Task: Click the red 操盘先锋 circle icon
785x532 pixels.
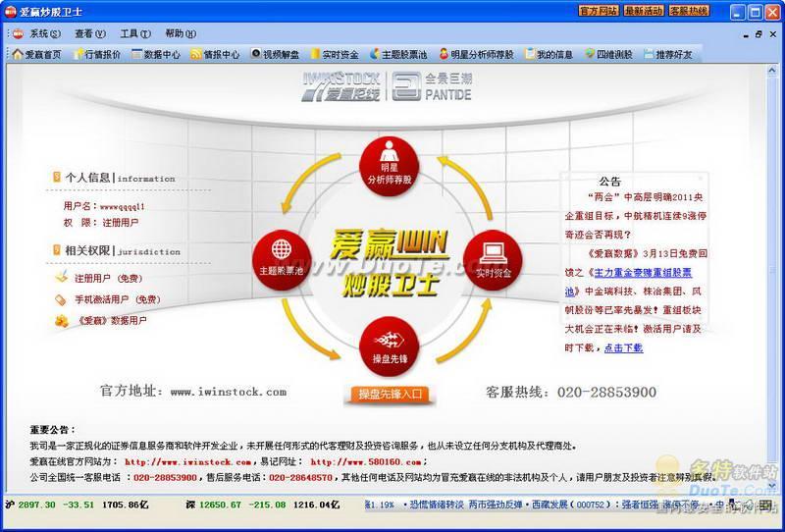Action: click(389, 346)
